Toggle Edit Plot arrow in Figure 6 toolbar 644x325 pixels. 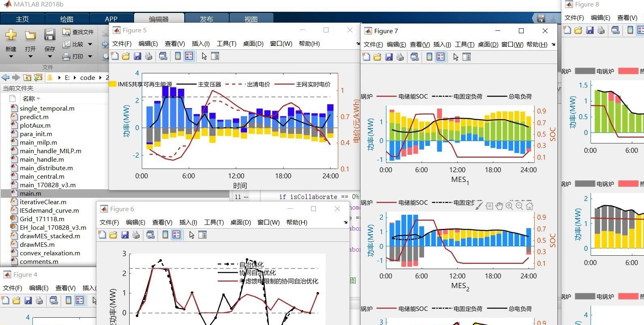[192, 235]
